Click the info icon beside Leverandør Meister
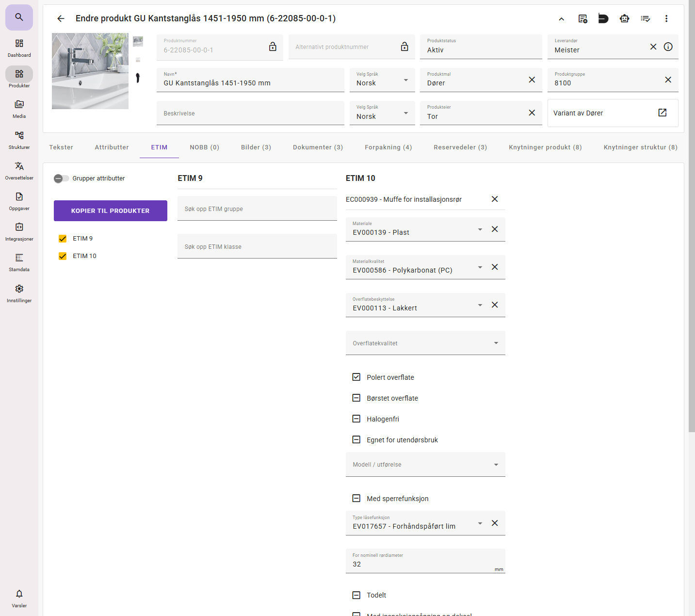The height and width of the screenshot is (616, 695). 668,47
